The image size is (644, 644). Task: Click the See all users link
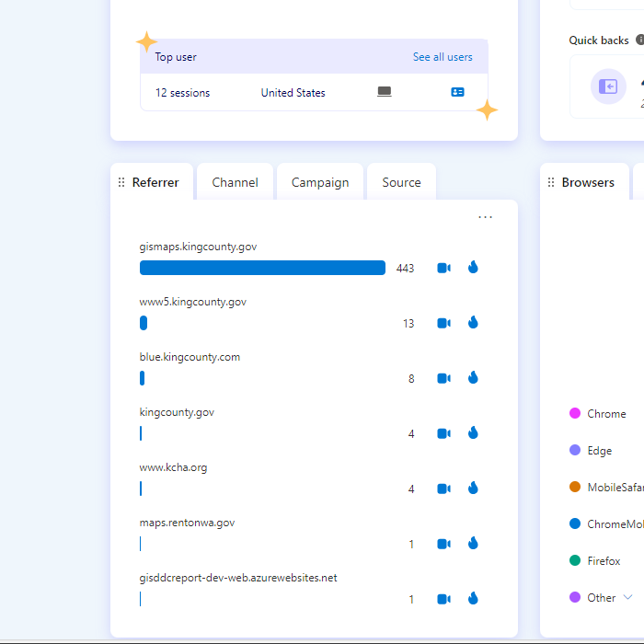[x=443, y=57]
